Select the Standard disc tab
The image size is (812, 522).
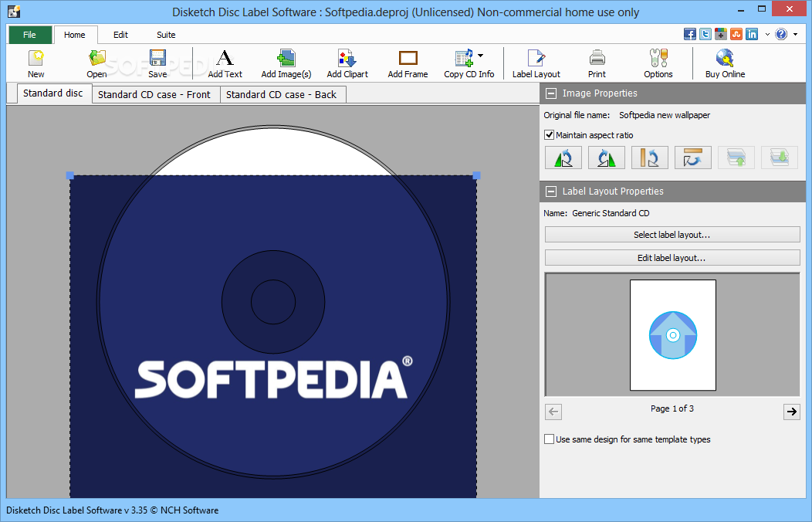(x=53, y=93)
